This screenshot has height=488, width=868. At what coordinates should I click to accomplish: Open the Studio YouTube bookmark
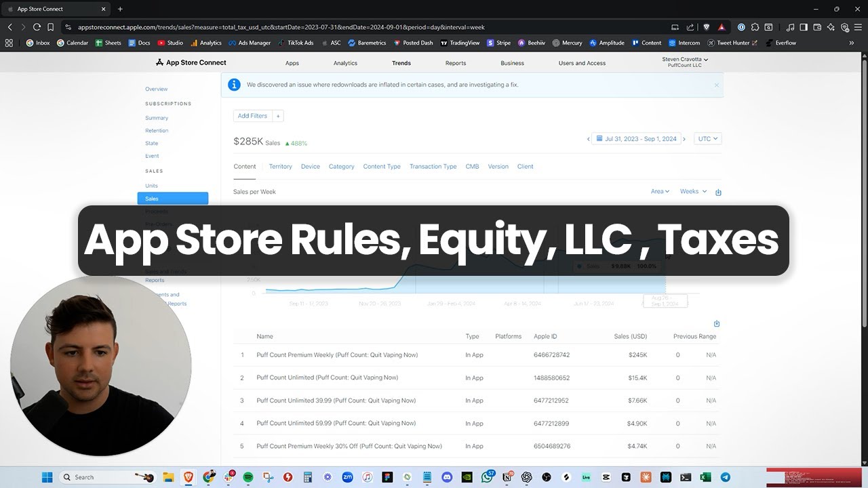point(170,43)
